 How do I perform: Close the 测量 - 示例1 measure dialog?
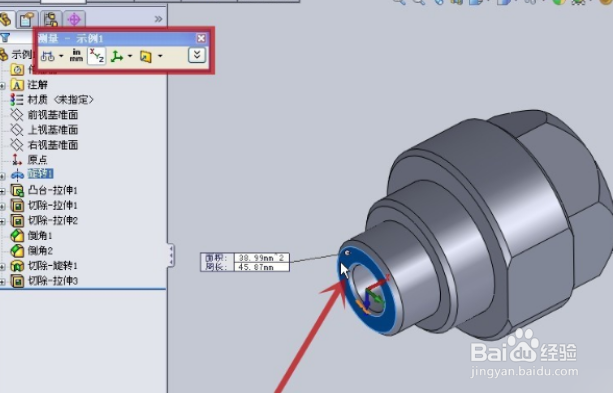coord(201,38)
